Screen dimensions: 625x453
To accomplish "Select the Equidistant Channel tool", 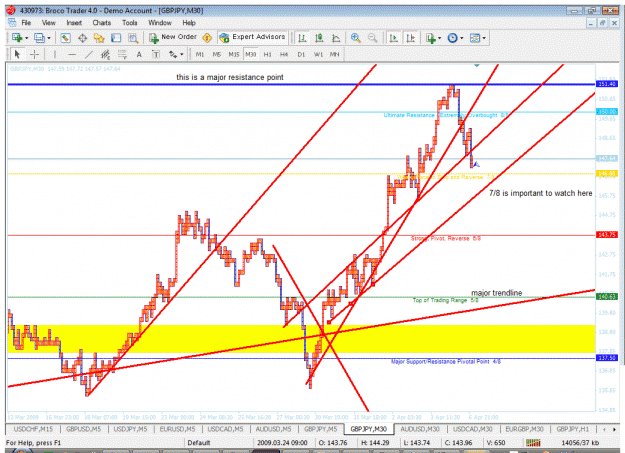I will pos(105,54).
